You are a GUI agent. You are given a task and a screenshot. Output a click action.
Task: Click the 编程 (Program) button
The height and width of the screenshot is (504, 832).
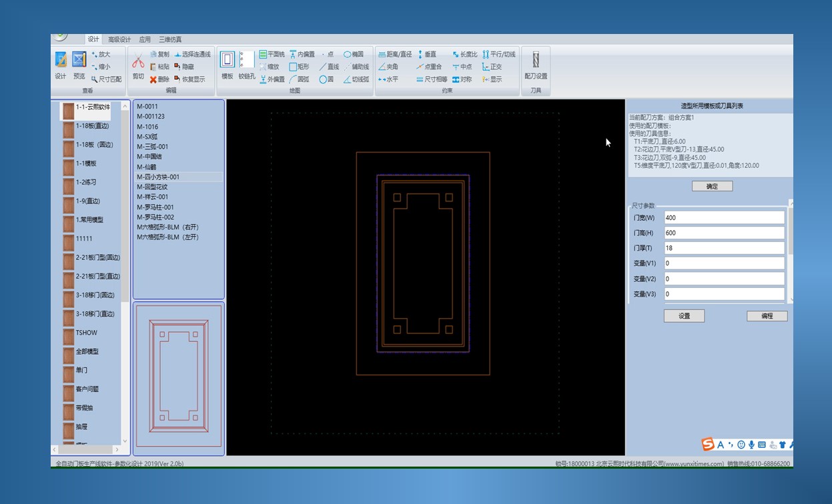pos(767,316)
